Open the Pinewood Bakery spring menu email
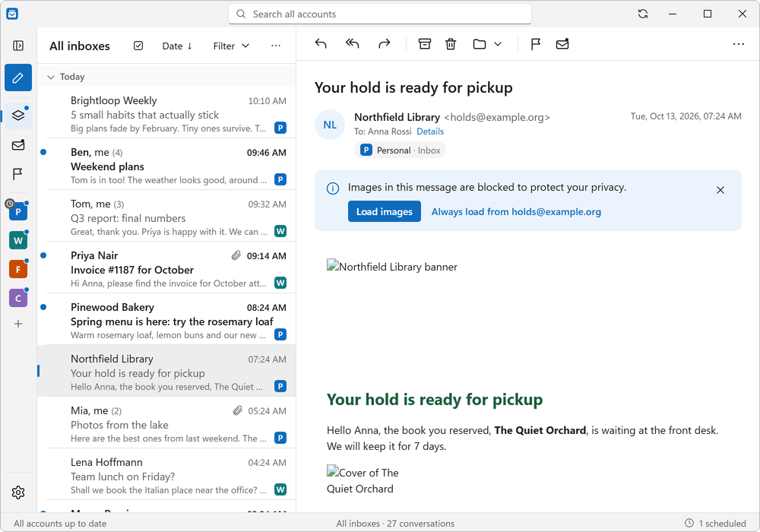 [x=166, y=319]
